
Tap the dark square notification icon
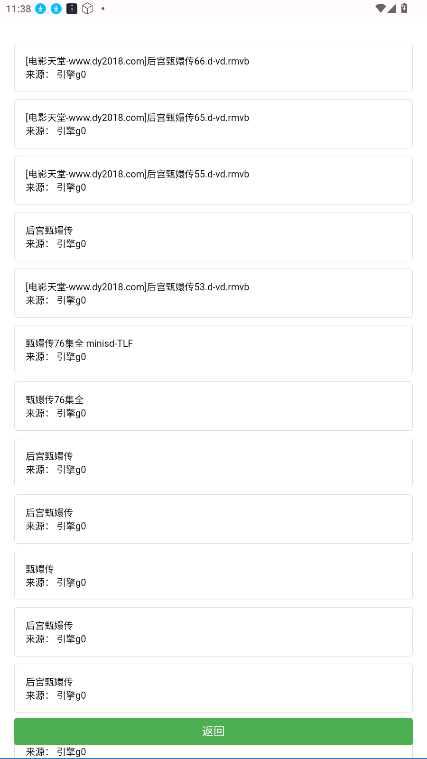coord(72,8)
